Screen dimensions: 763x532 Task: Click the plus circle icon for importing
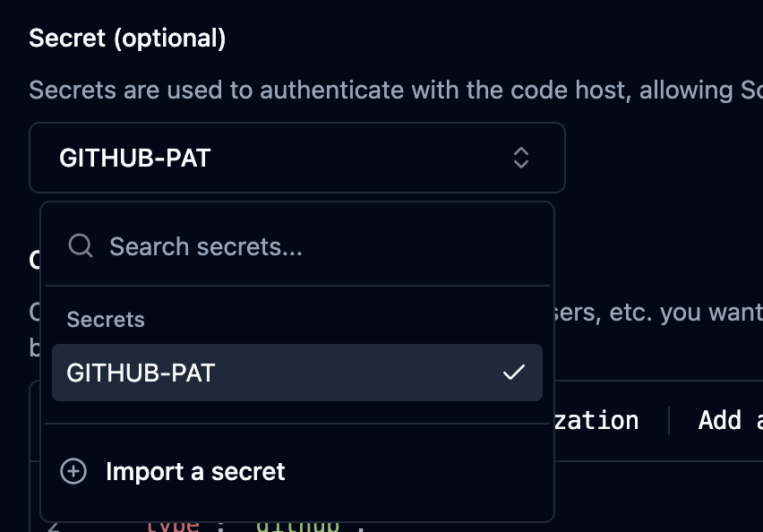[x=73, y=471]
